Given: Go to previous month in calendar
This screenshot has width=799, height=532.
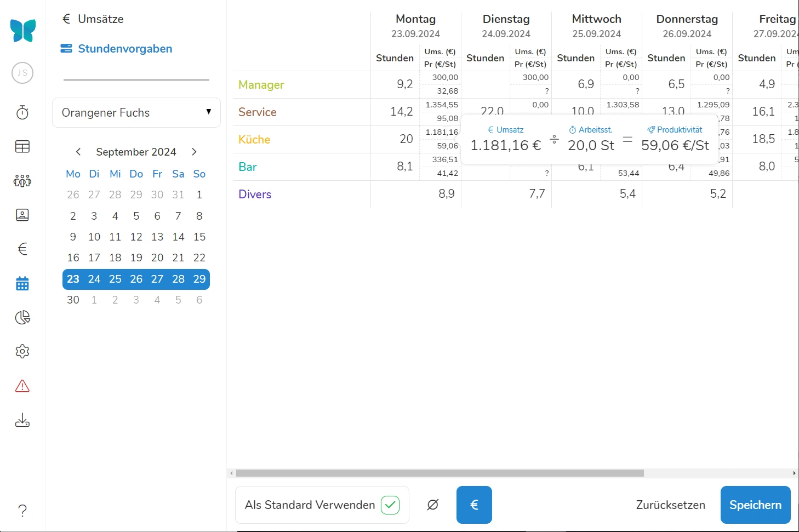Looking at the screenshot, I should [78, 152].
